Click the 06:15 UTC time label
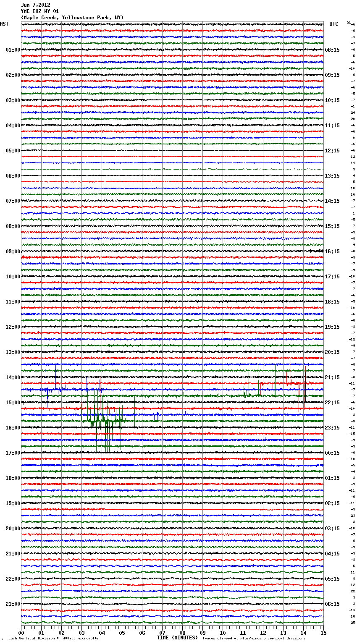The width and height of the screenshot is (357, 644). [332, 604]
